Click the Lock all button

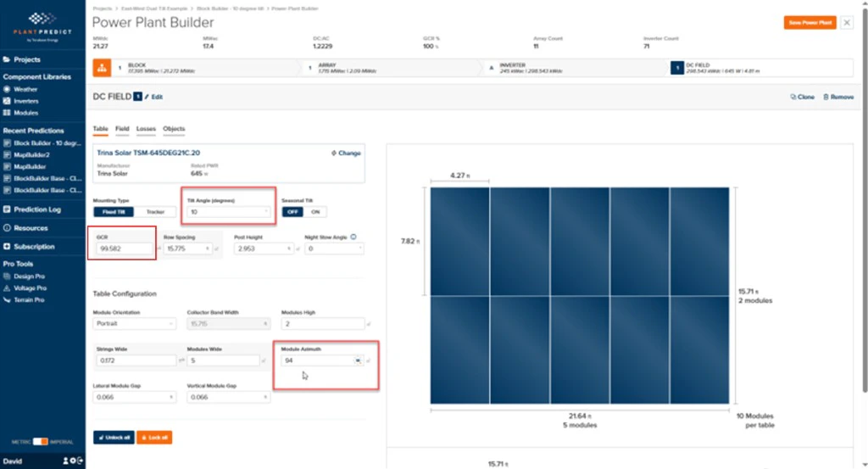154,438
